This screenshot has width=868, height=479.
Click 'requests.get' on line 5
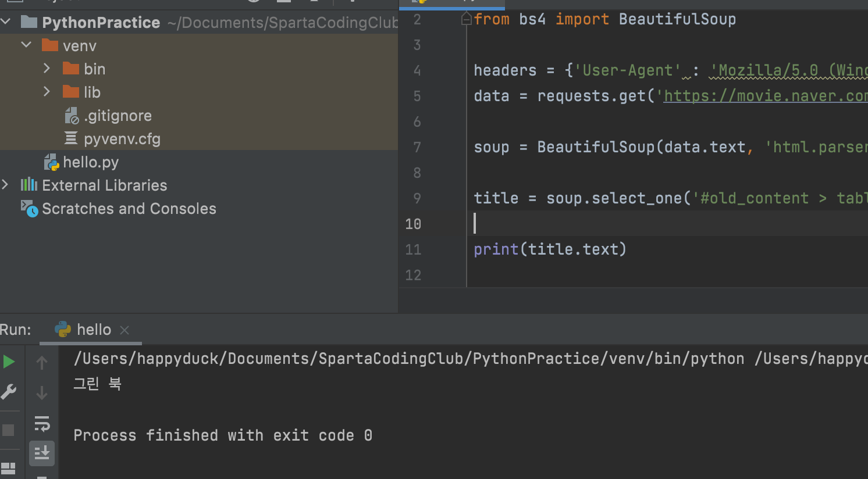click(592, 96)
